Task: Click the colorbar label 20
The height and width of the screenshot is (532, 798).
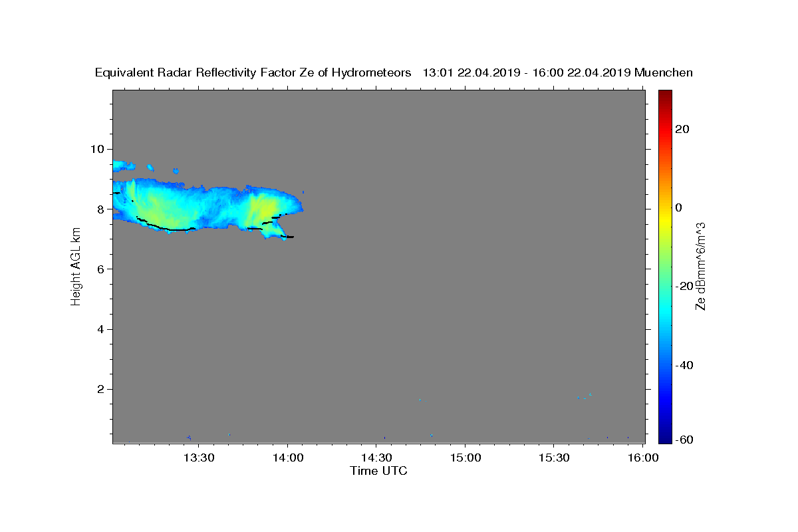Action: [x=682, y=129]
